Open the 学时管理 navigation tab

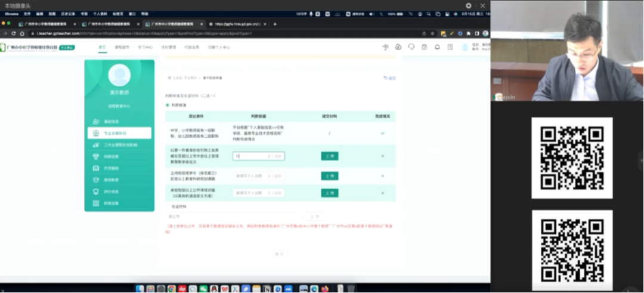(168, 47)
